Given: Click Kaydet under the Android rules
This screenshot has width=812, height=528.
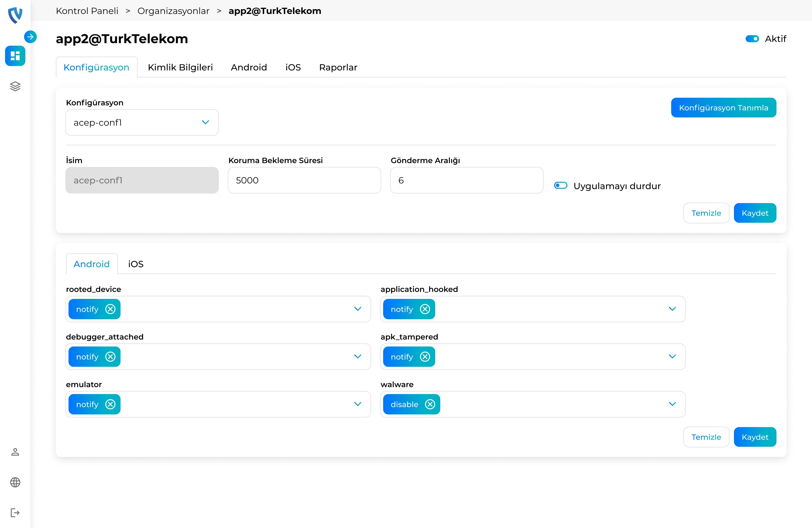Looking at the screenshot, I should click(755, 437).
